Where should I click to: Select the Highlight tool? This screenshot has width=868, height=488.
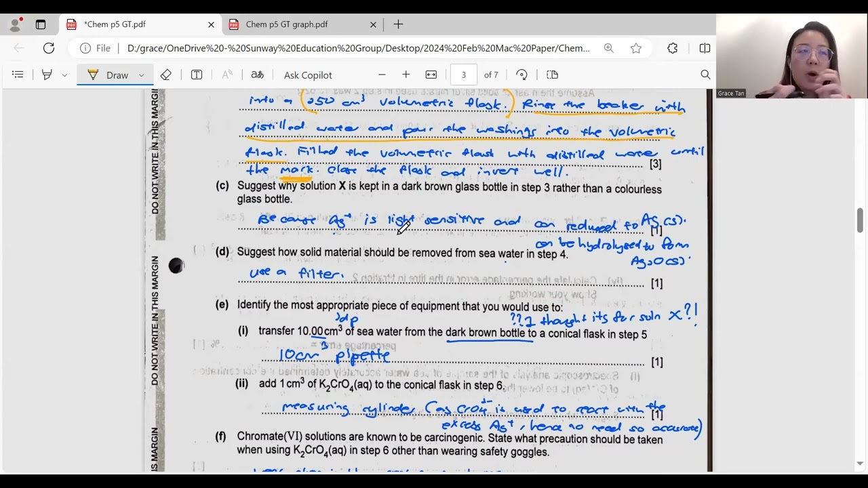coord(47,75)
